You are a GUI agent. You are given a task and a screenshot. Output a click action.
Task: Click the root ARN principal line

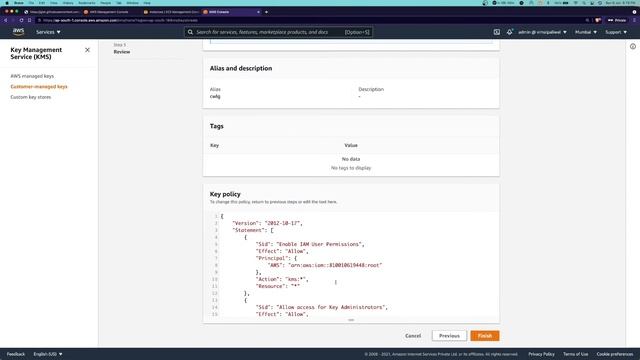[325, 265]
